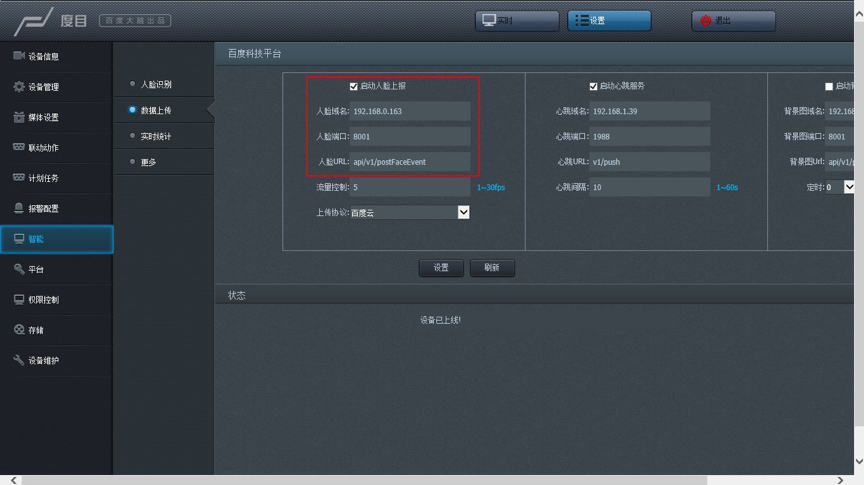This screenshot has width=864, height=485.
Task: Click the 人脸URL field api/v1/postFaceEvent
Action: [409, 161]
